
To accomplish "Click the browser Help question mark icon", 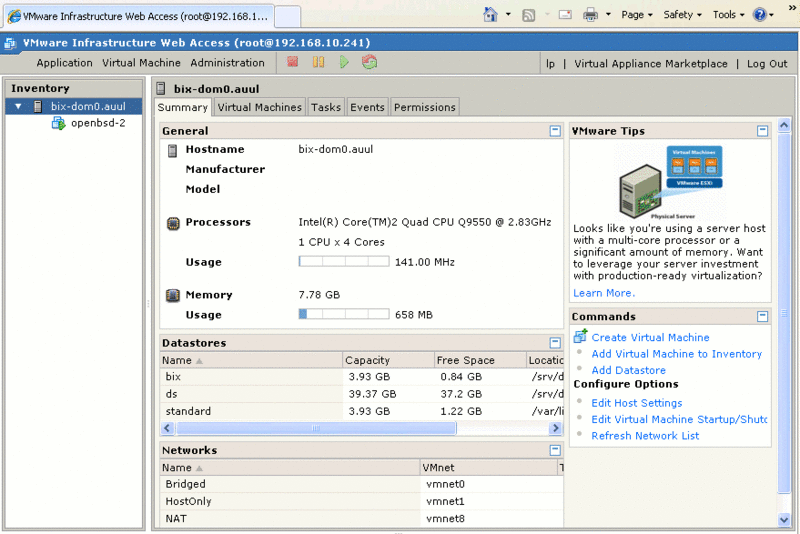I will [760, 15].
